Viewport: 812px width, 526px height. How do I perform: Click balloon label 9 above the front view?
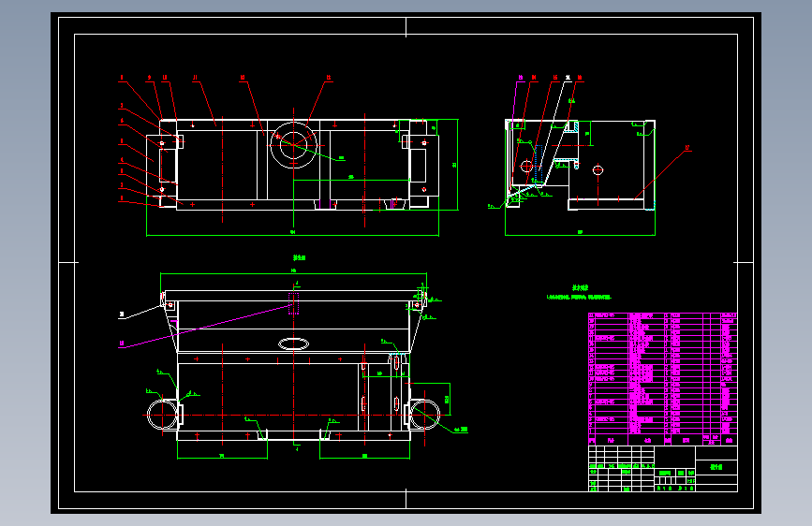coord(149,78)
